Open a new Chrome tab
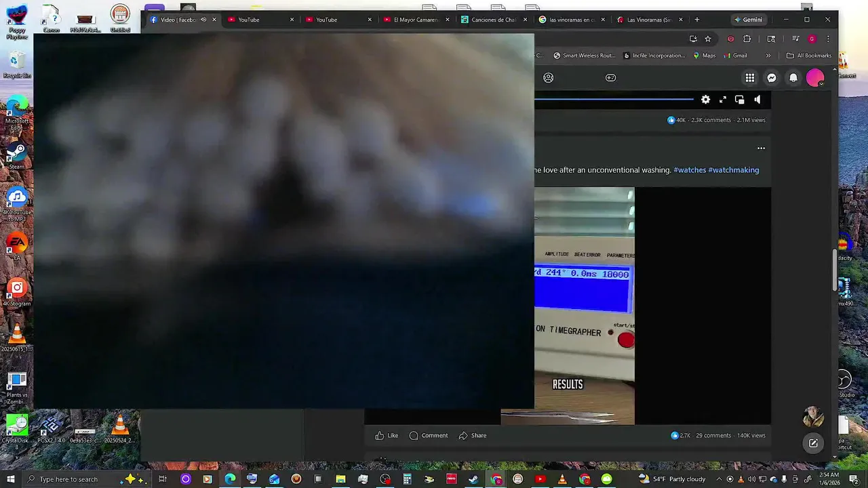The width and height of the screenshot is (868, 488). click(696, 20)
